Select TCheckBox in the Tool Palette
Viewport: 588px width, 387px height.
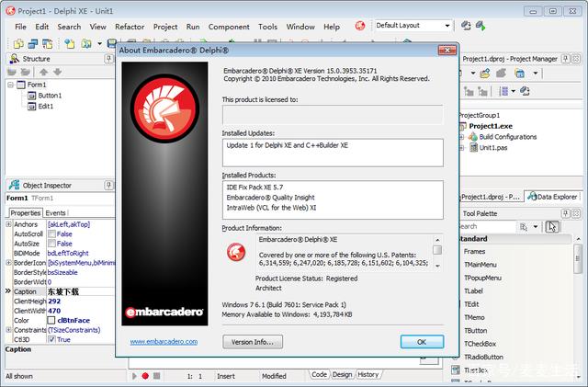pos(480,344)
